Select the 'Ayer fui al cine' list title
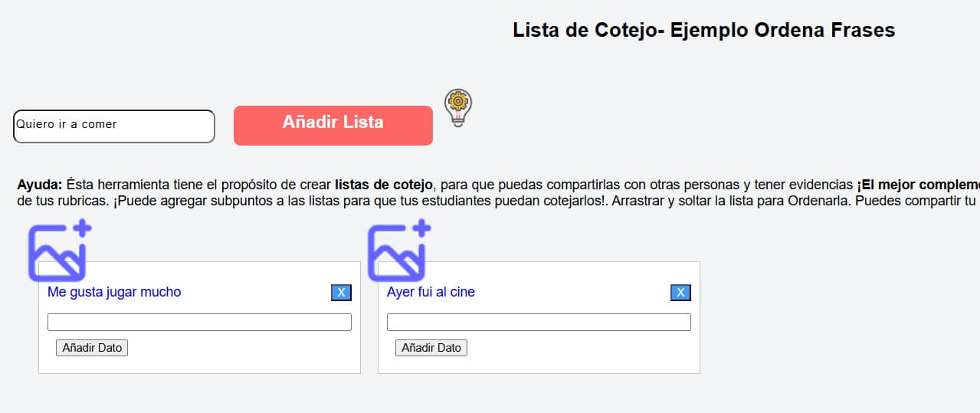980x413 pixels. (x=431, y=292)
